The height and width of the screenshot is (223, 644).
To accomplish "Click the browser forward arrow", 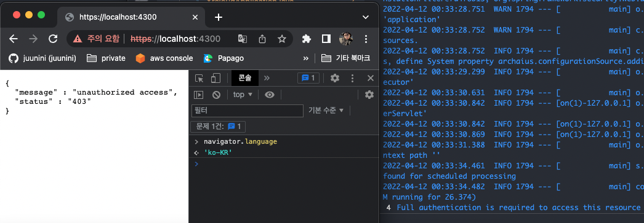I will pos(33,39).
